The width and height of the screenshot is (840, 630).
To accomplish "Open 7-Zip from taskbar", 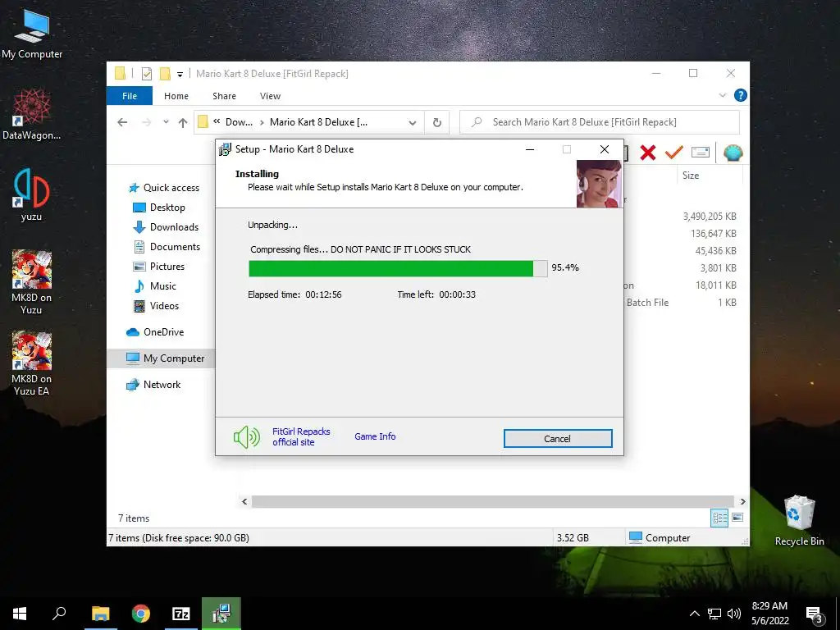I will tap(181, 614).
